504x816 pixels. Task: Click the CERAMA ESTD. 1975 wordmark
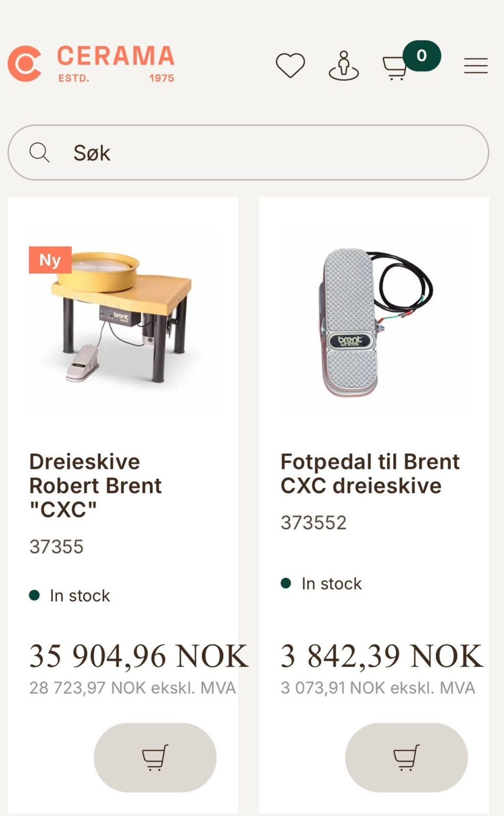click(115, 64)
